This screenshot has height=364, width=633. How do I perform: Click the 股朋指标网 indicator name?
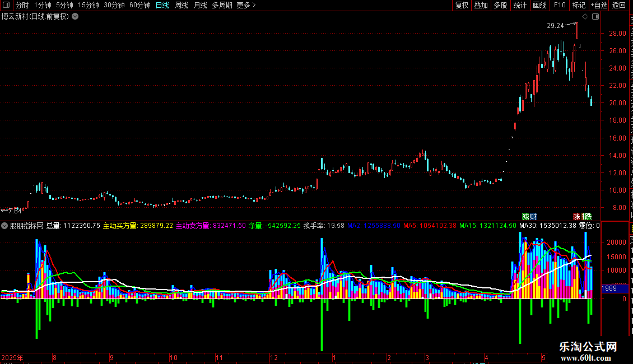[x=27, y=226]
